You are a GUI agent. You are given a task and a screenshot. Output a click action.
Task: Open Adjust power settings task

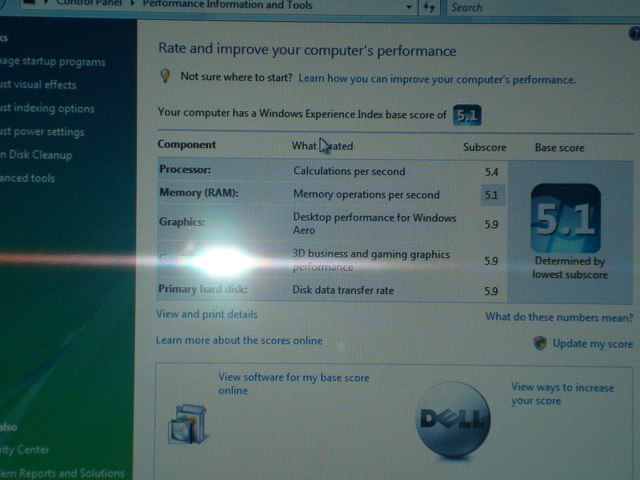pos(42,131)
